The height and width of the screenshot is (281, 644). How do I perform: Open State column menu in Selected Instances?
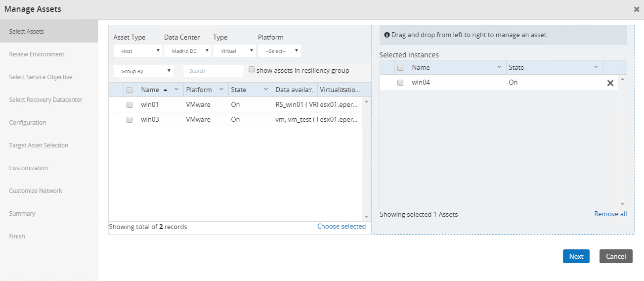(596, 67)
